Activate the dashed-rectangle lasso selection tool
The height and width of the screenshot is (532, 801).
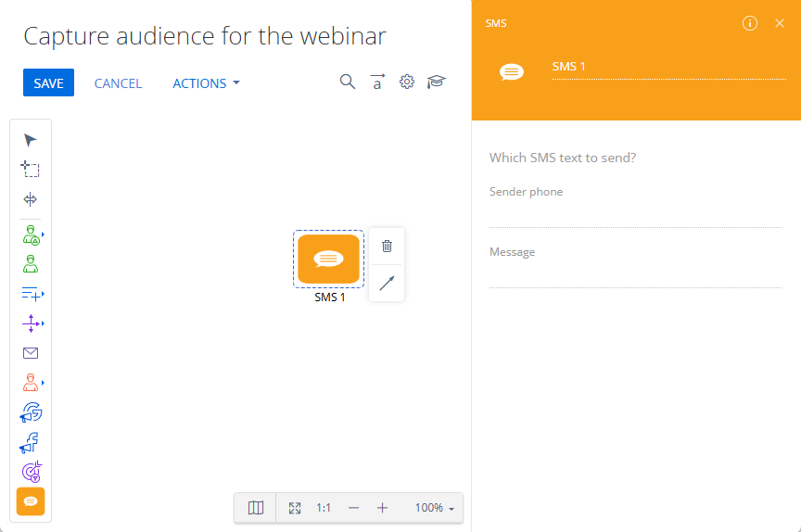click(x=31, y=170)
